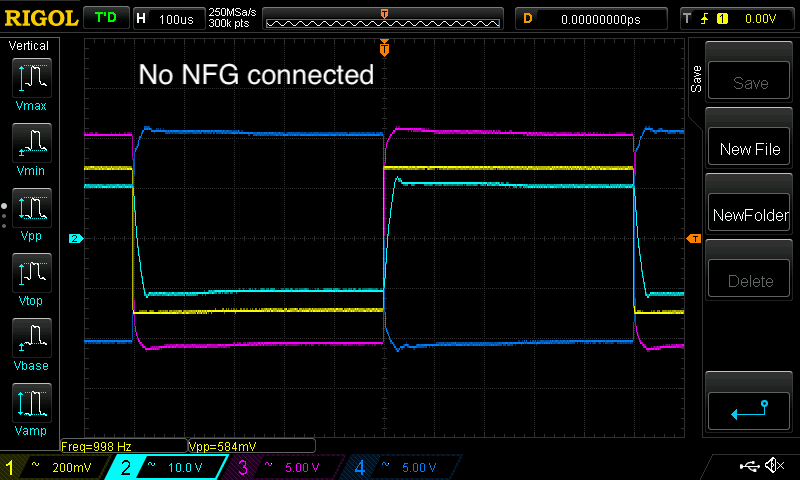Click the 250MSa/s sample rate readout
The width and height of the screenshot is (800, 480).
click(x=232, y=12)
